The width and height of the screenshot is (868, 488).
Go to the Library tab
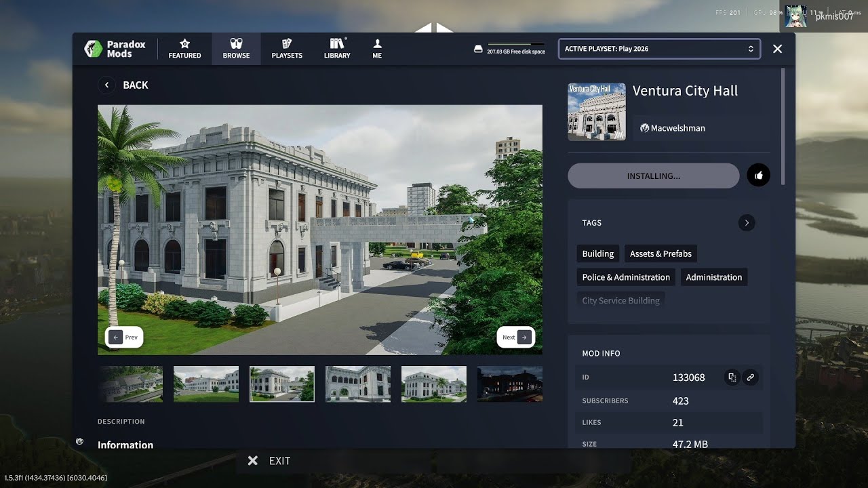click(337, 49)
